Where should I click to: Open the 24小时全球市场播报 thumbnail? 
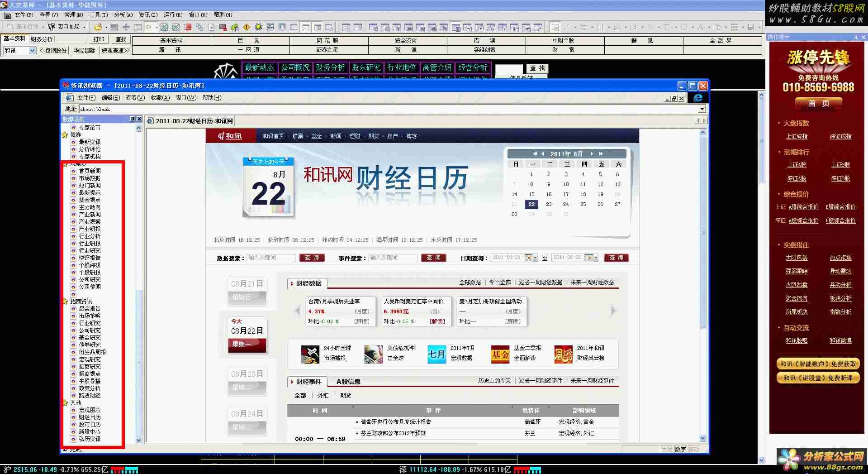[310, 354]
